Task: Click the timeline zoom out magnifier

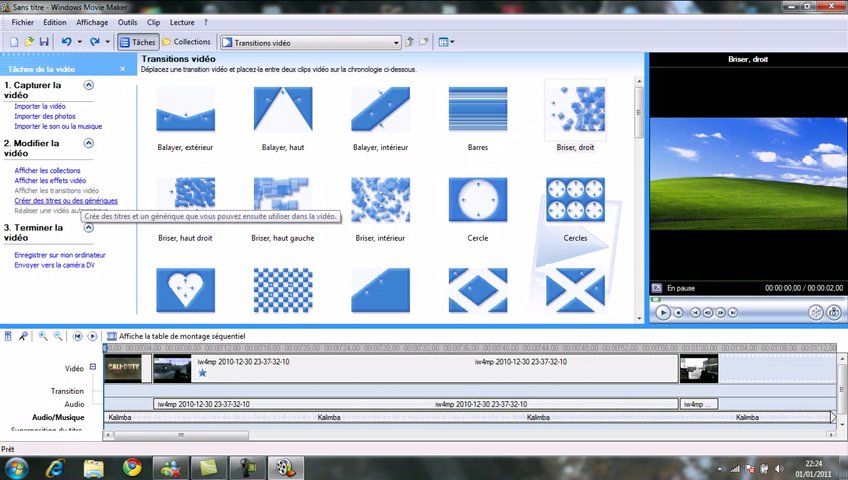Action: click(x=60, y=337)
